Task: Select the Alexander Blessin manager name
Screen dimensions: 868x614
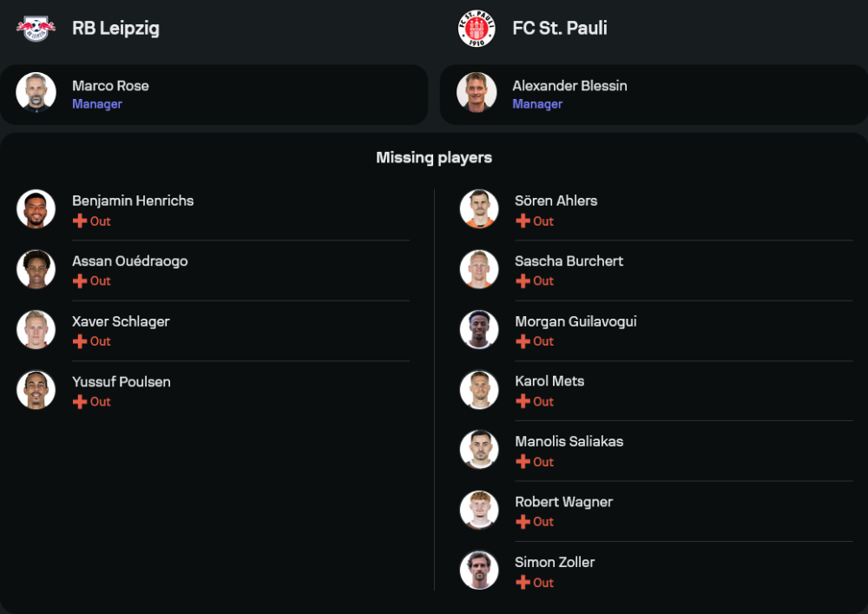Action: point(569,86)
